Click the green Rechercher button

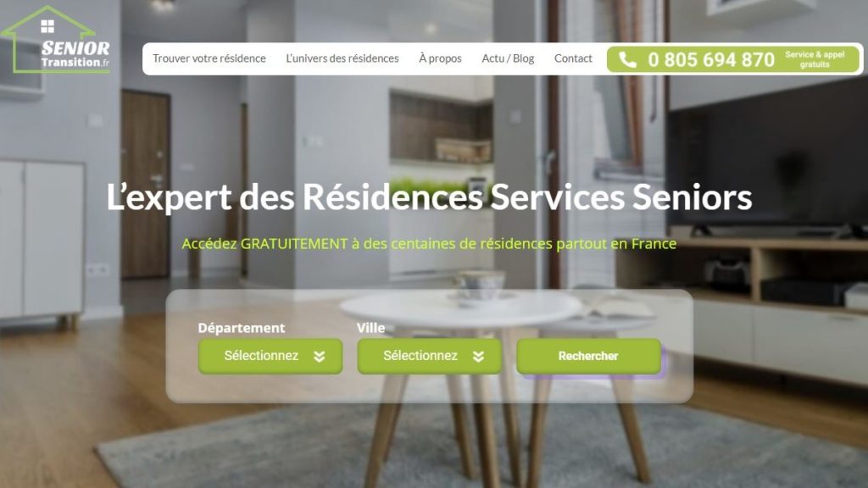click(588, 356)
